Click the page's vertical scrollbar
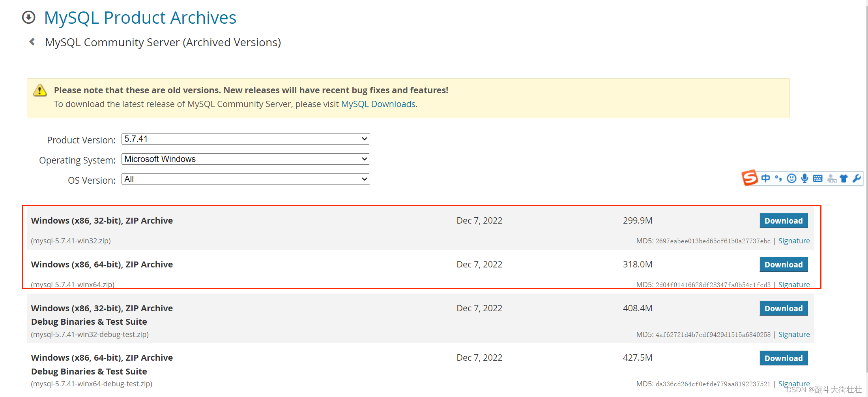Viewport: 868px width, 397px height. tap(866, 190)
